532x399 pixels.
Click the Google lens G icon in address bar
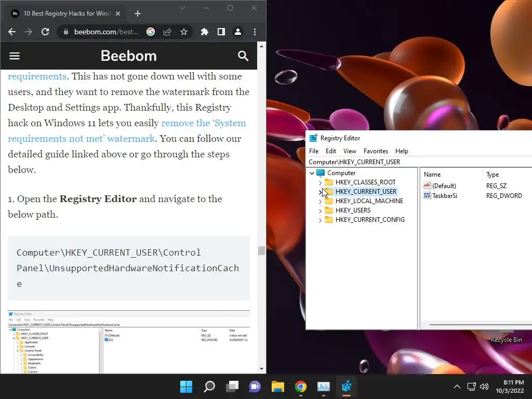click(151, 32)
